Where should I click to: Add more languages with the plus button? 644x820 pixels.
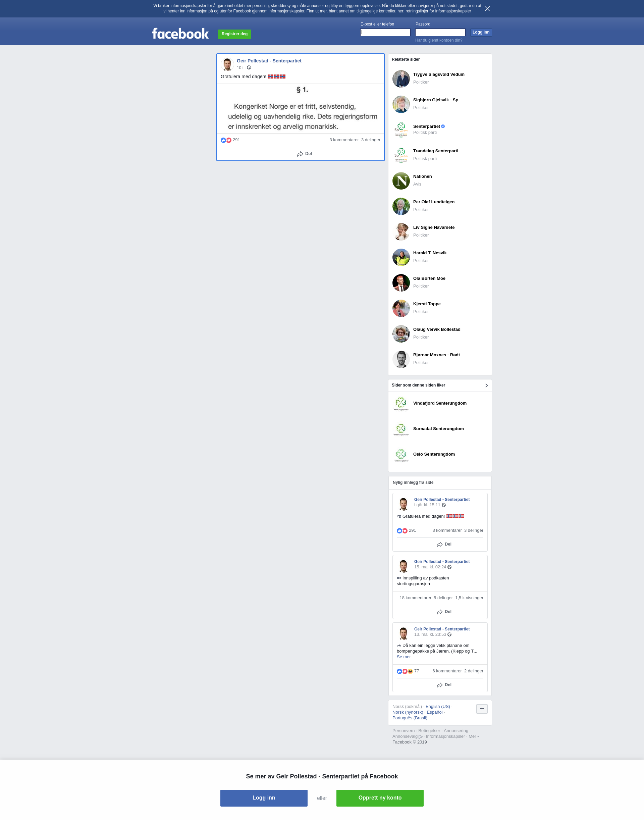[x=482, y=709]
